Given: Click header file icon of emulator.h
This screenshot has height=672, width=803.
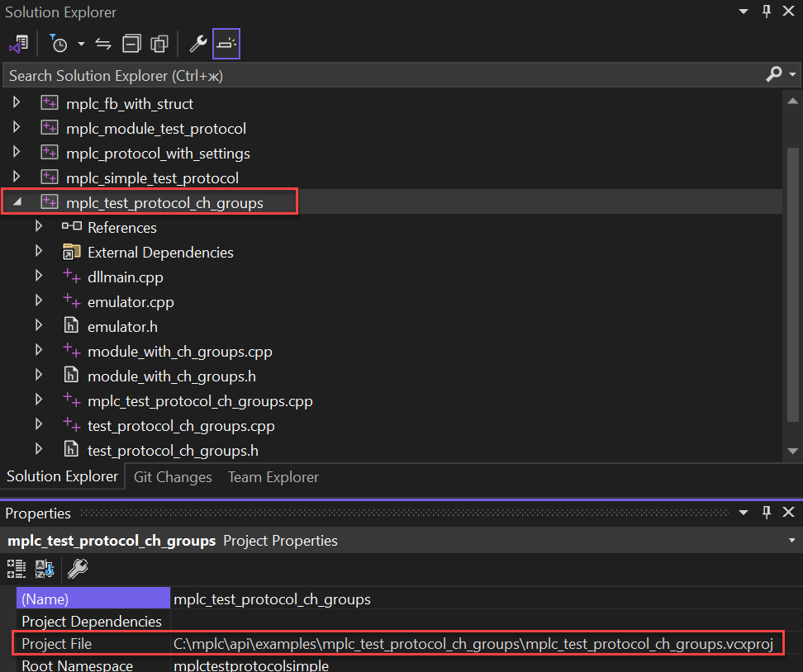Looking at the screenshot, I should click(x=71, y=325).
